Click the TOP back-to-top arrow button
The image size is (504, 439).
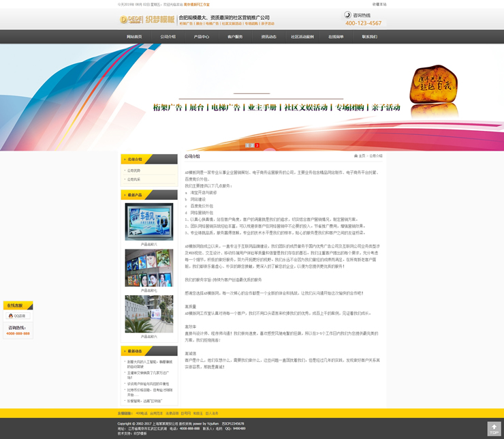[494, 429]
